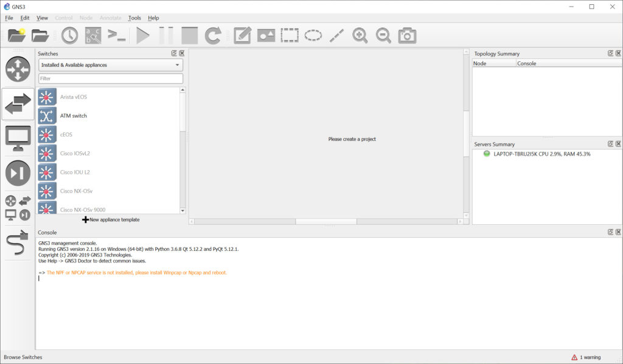Click the Filter input field
Image resolution: width=623 pixels, height=364 pixels.
111,78
